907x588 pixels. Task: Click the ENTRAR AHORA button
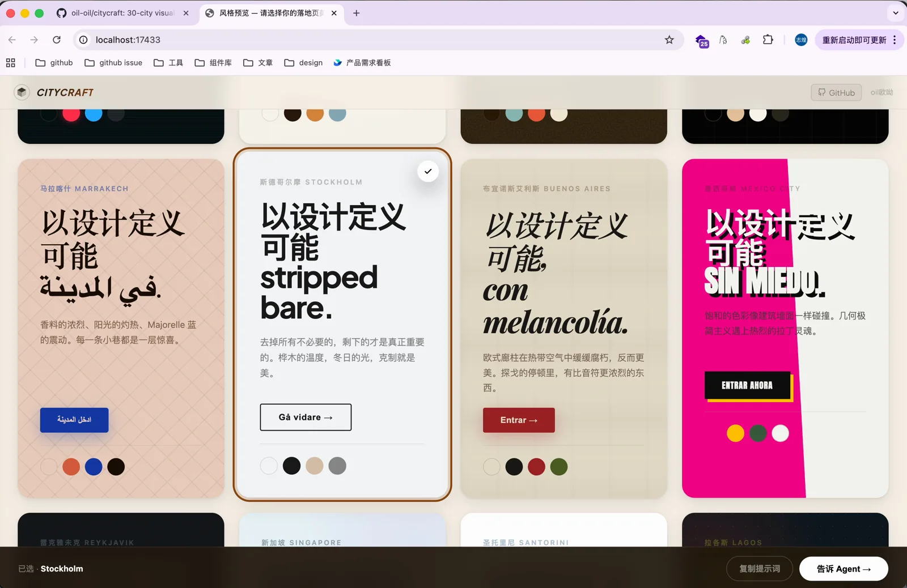[747, 385]
